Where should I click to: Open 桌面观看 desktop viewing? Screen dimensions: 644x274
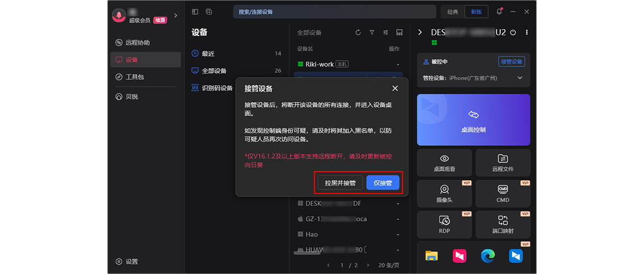pos(444,162)
